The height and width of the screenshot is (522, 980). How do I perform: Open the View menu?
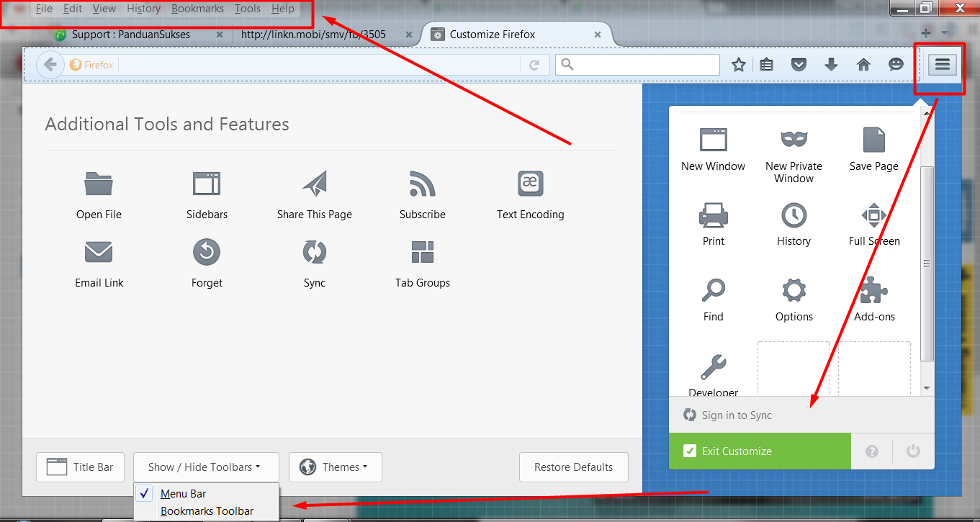(104, 9)
